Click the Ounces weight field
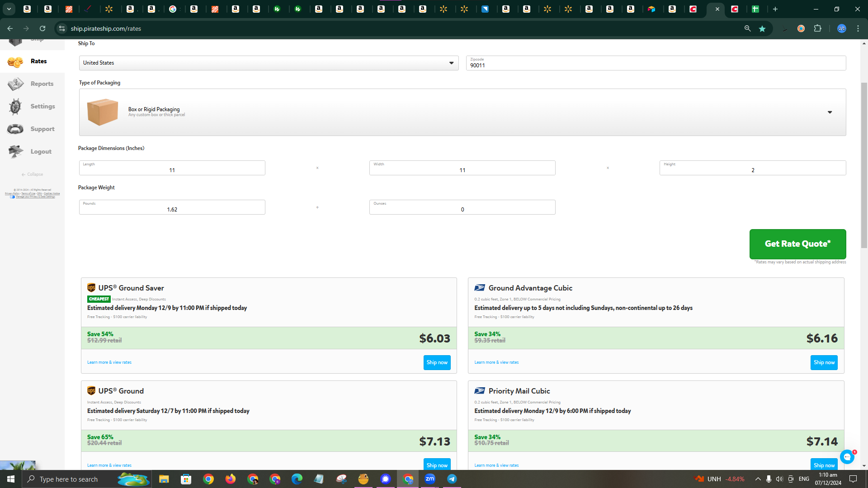This screenshot has width=868, height=488. (x=462, y=207)
